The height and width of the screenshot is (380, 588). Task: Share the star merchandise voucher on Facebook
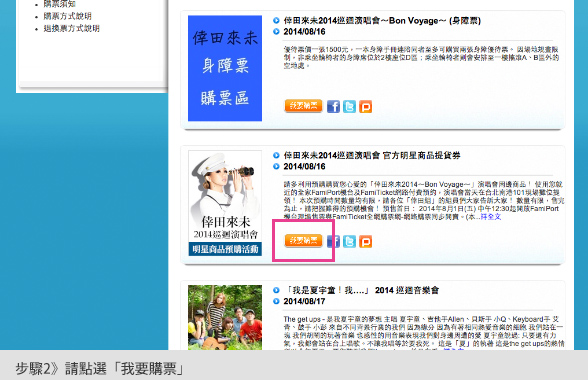click(x=333, y=241)
